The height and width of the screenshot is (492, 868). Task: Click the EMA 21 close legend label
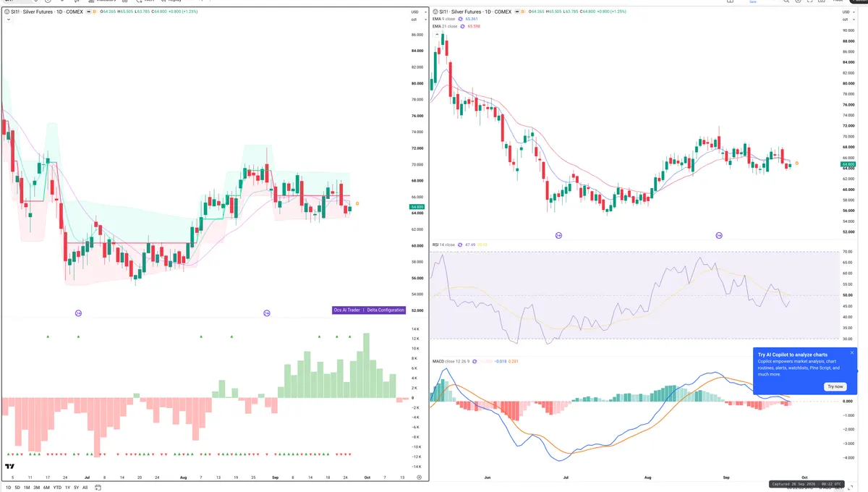446,26
